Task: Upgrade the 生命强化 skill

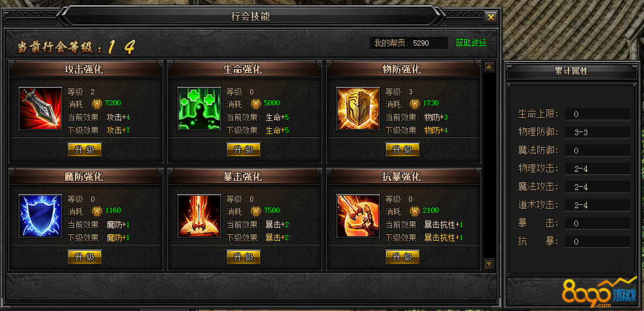Action: tap(244, 150)
